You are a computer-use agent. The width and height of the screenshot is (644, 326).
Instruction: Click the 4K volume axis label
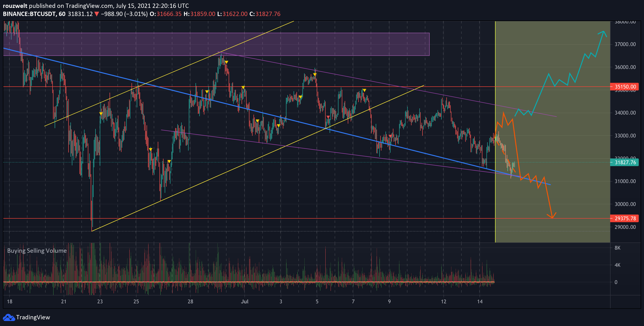(617, 265)
